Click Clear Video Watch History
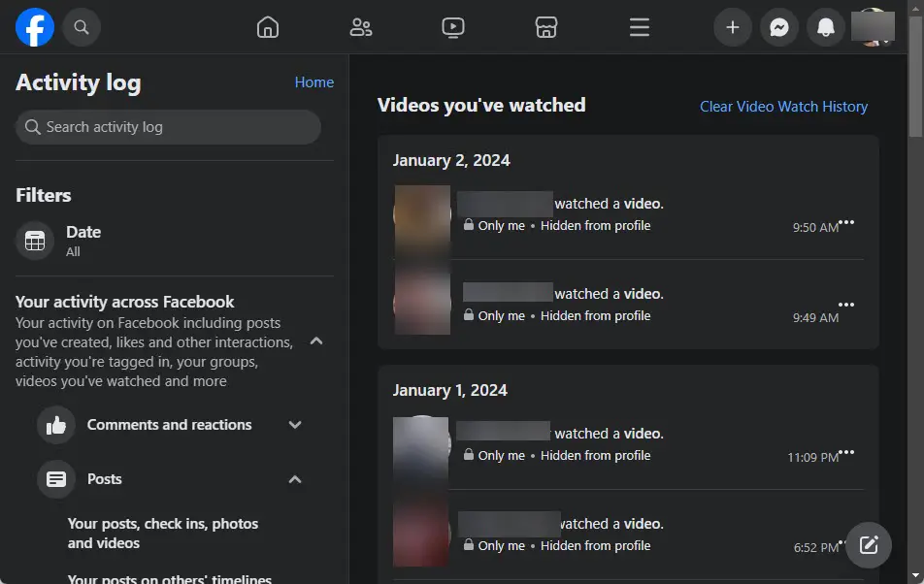The image size is (924, 584). pyautogui.click(x=783, y=107)
